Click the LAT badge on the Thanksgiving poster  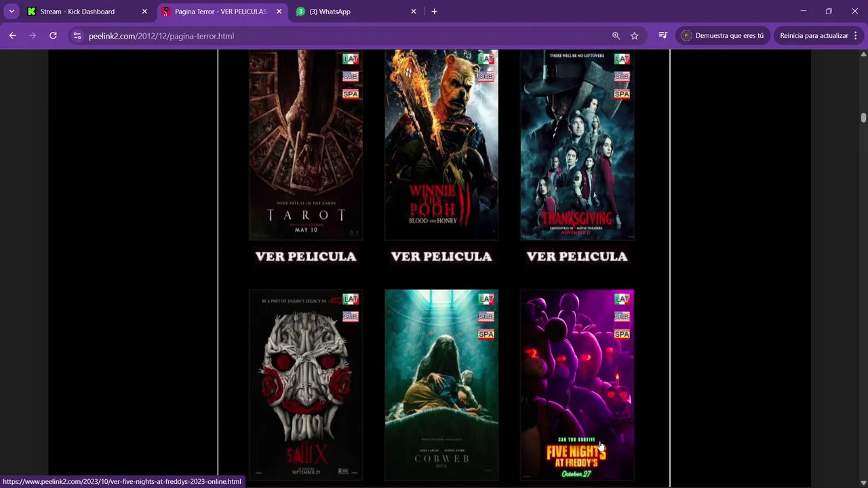click(622, 59)
